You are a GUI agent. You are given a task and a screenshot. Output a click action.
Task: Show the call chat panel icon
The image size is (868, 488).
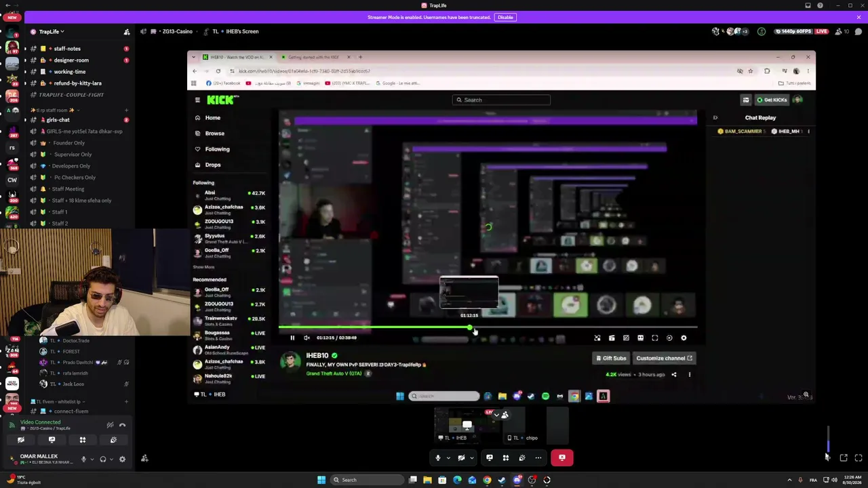coord(858,32)
